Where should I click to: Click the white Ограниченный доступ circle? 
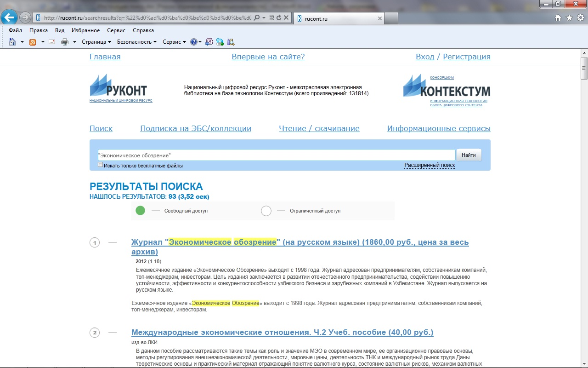266,211
